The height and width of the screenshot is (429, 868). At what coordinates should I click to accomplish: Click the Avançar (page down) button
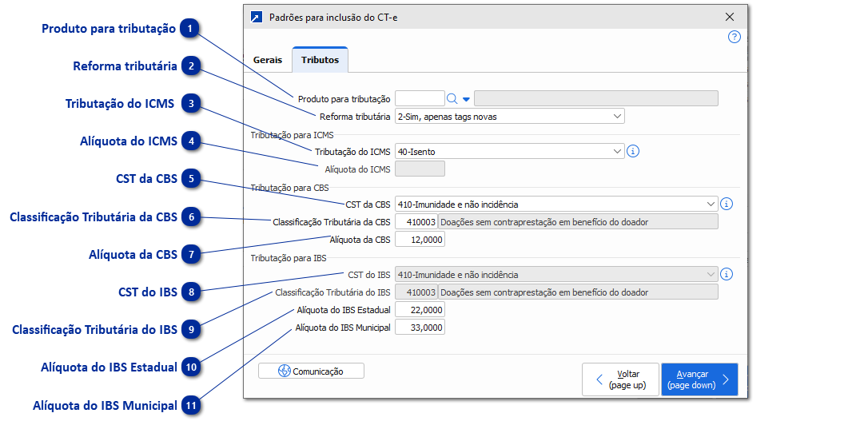699,379
